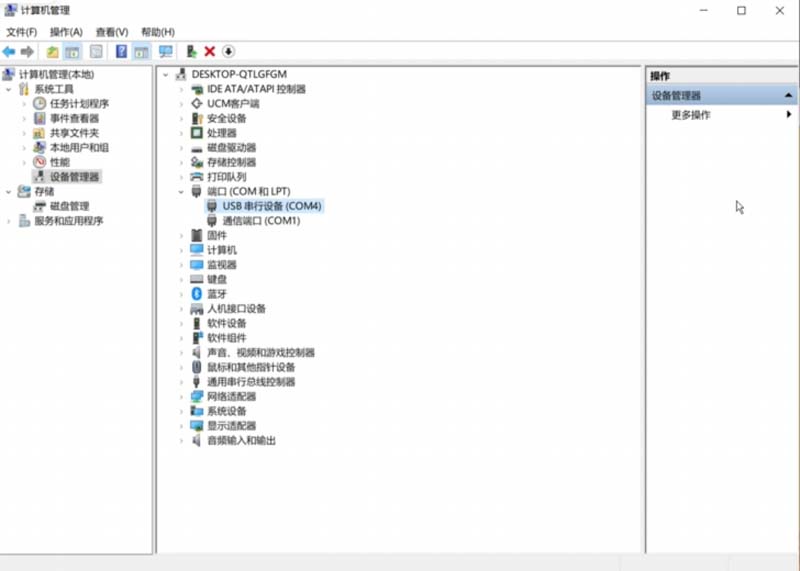Select the 系统设备 category

tap(227, 411)
